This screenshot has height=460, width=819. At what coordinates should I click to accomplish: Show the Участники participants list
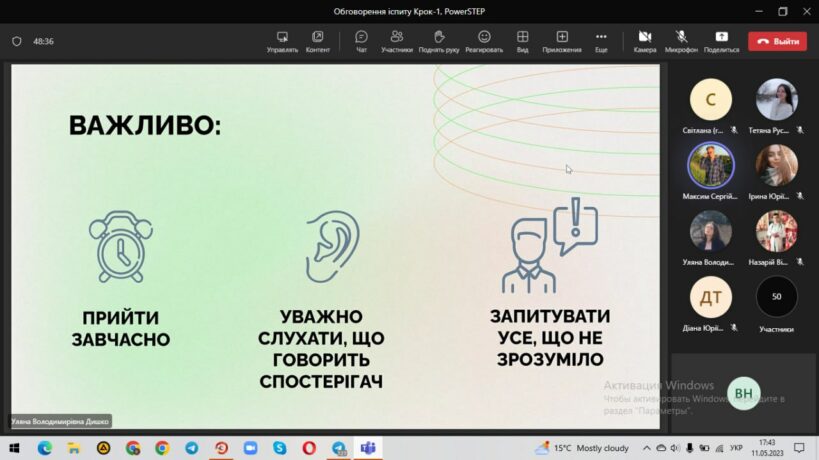point(397,39)
